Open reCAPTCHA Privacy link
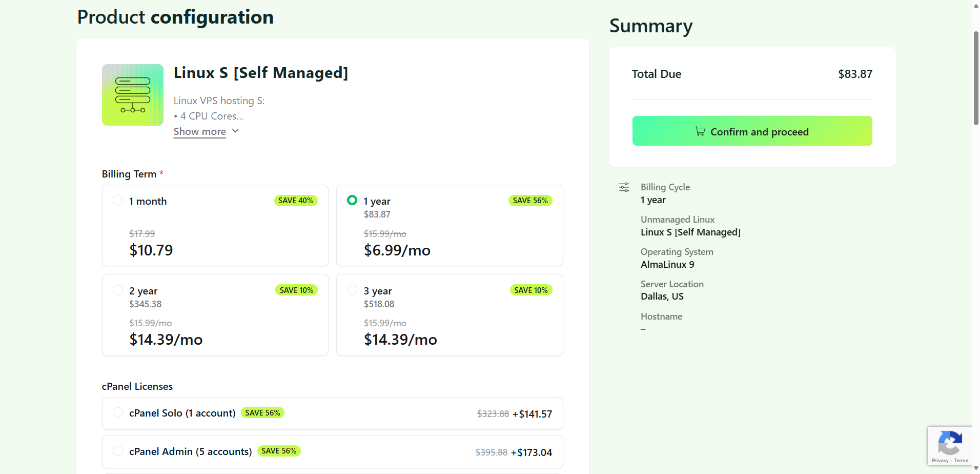980x474 pixels. [x=940, y=461]
